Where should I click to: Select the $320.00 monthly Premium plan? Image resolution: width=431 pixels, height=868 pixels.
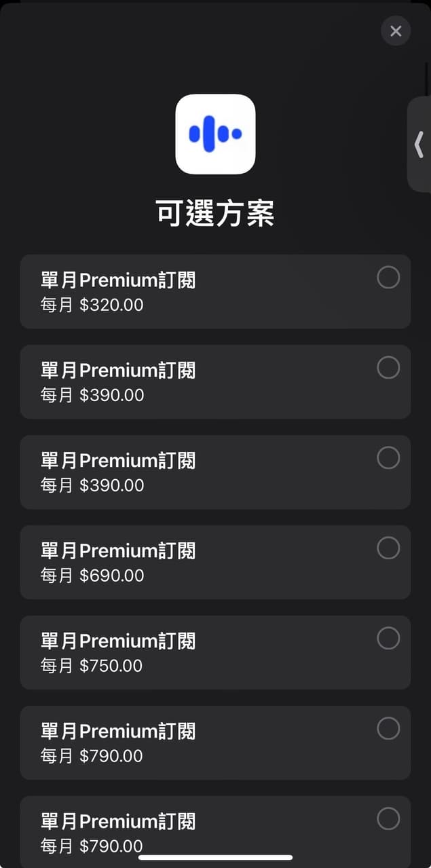coord(388,278)
